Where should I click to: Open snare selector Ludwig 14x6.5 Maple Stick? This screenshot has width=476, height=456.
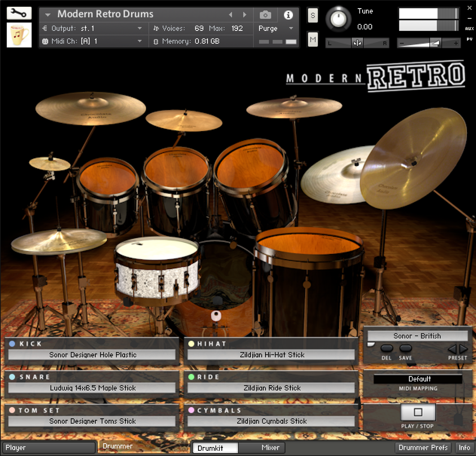(92, 388)
